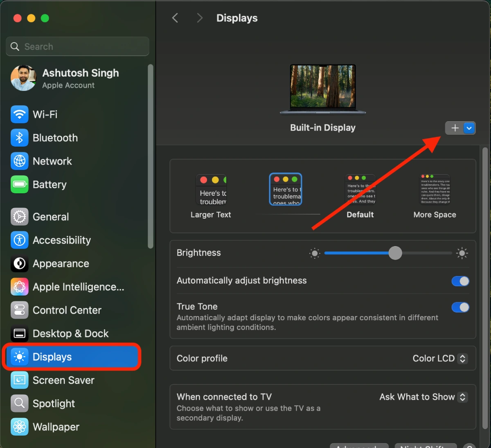Click the Built-in Display label
This screenshot has height=448, width=491.
(323, 128)
